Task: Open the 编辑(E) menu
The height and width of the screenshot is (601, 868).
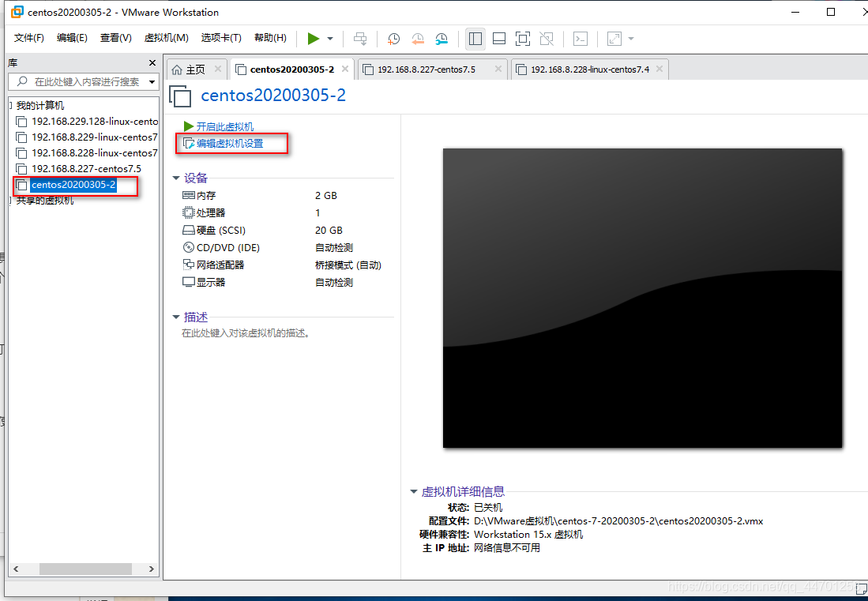Action: pyautogui.click(x=72, y=38)
